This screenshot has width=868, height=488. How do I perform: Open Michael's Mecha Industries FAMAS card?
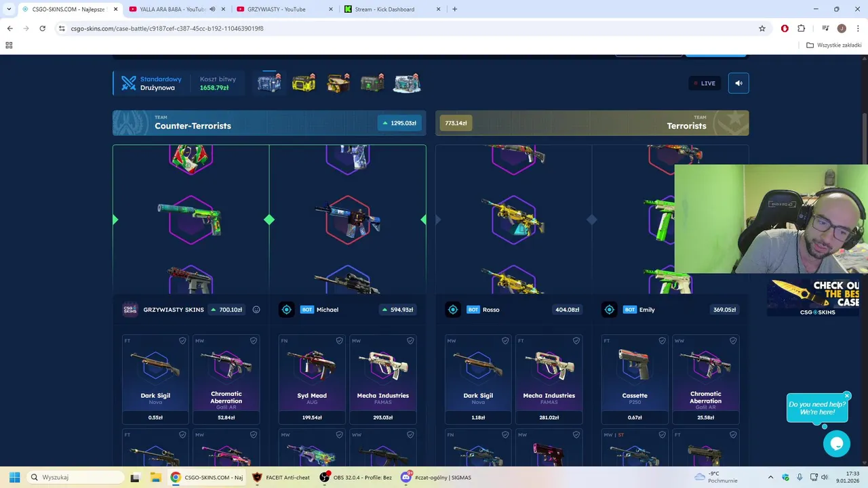[383, 380]
